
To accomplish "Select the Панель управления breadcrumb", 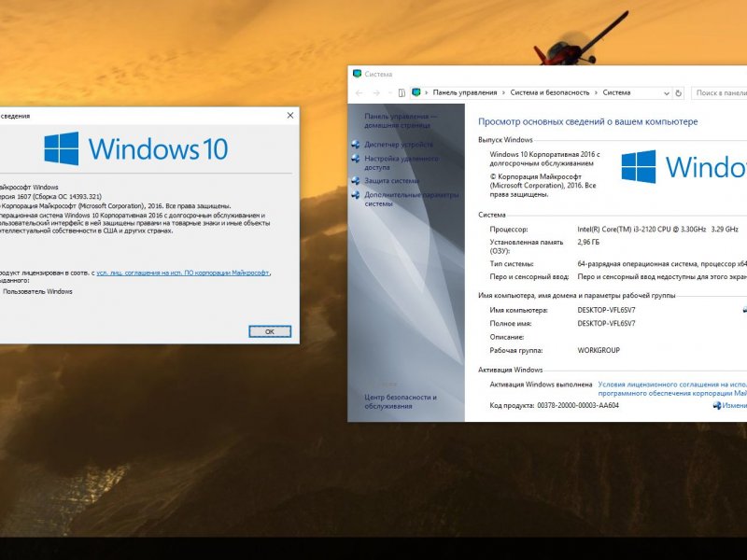I will click(x=464, y=92).
